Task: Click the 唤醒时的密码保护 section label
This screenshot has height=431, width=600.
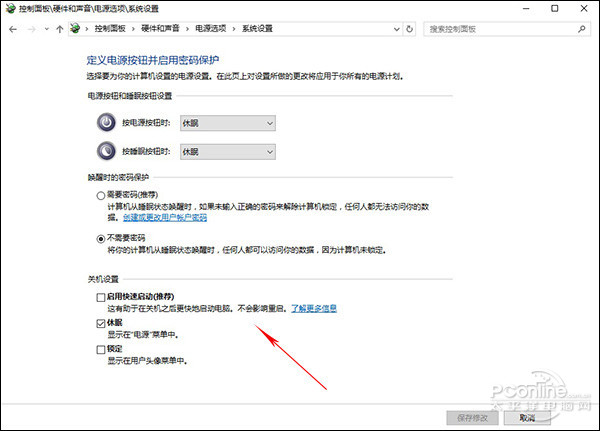Action: point(118,177)
